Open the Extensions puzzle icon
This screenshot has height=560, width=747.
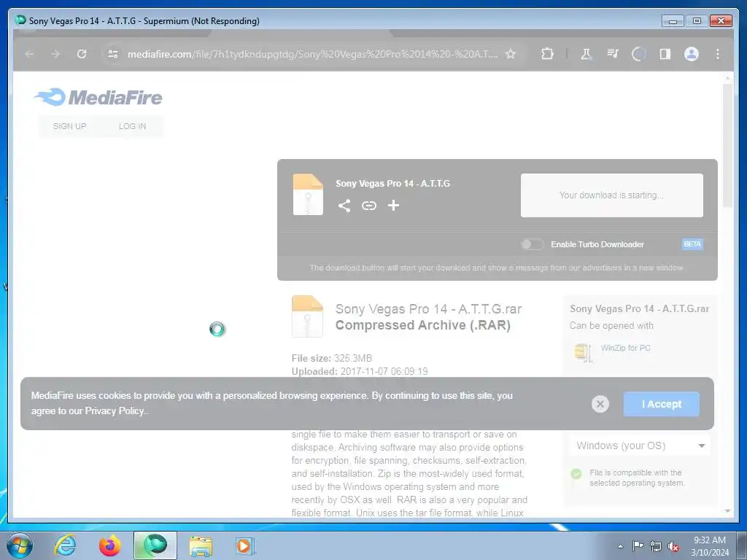(547, 54)
